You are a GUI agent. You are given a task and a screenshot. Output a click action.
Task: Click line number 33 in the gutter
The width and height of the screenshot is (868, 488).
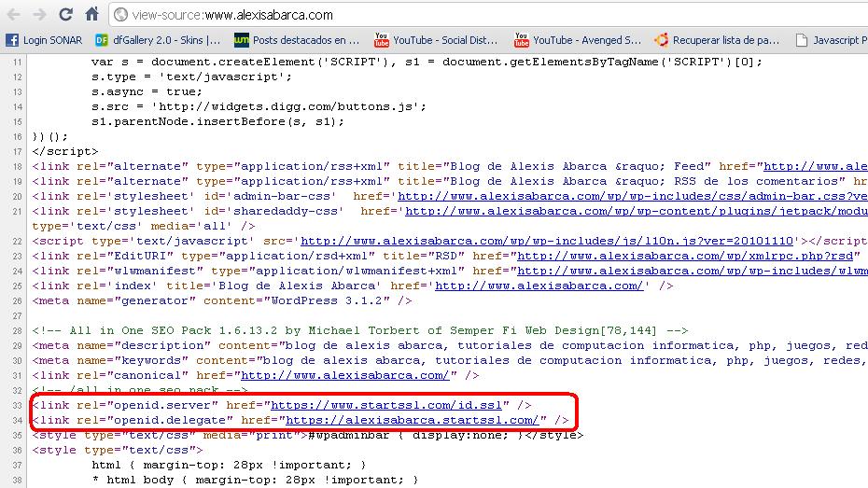point(17,406)
